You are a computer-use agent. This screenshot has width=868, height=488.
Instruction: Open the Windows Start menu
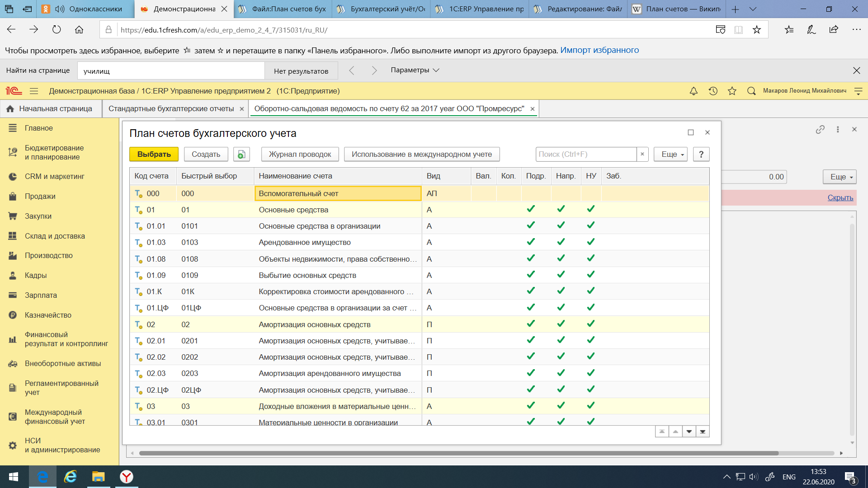[x=14, y=477]
